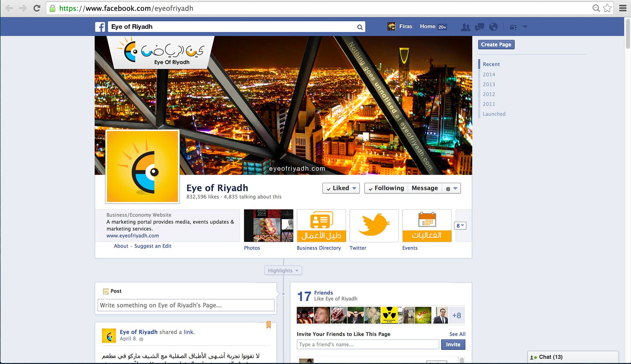Viewport: 631px width, 364px height.
Task: Click the post's Eye of Riyadh avatar
Action: [109, 336]
